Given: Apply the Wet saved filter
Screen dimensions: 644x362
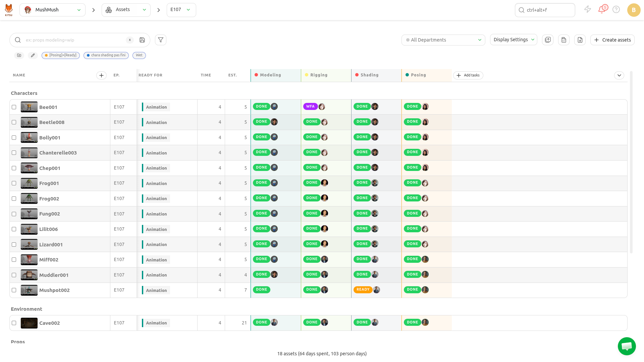Looking at the screenshot, I should [139, 55].
